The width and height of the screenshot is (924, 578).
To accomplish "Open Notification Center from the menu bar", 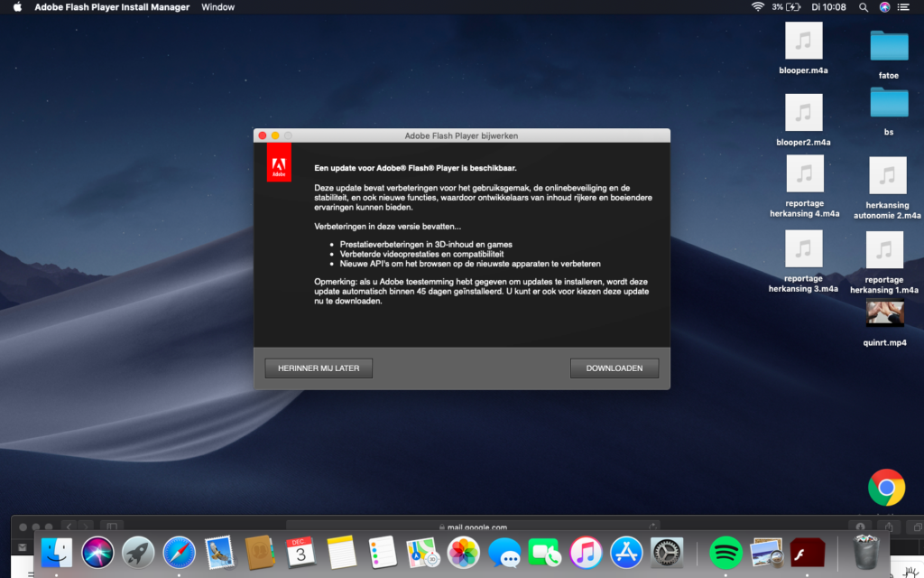I will pos(903,7).
